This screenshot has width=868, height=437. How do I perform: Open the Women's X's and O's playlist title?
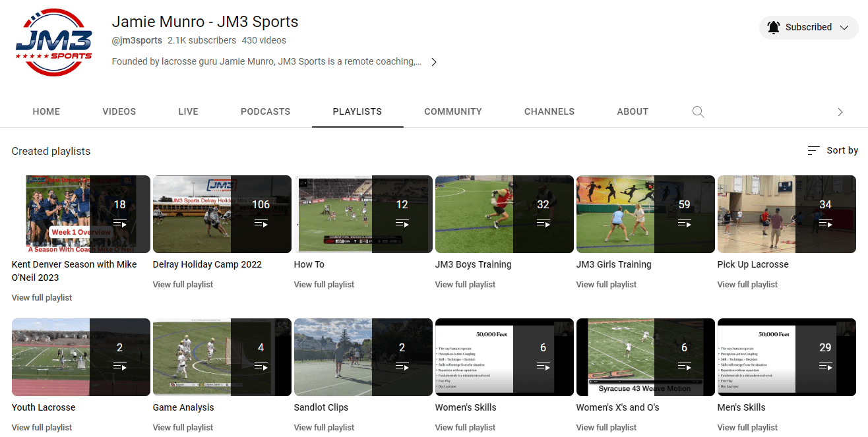point(617,407)
